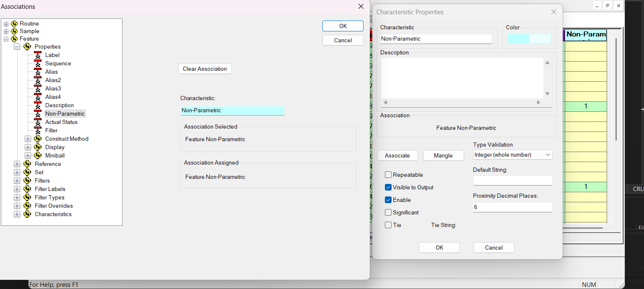Expand the Reference tree node
The height and width of the screenshot is (289, 644).
coord(17,164)
